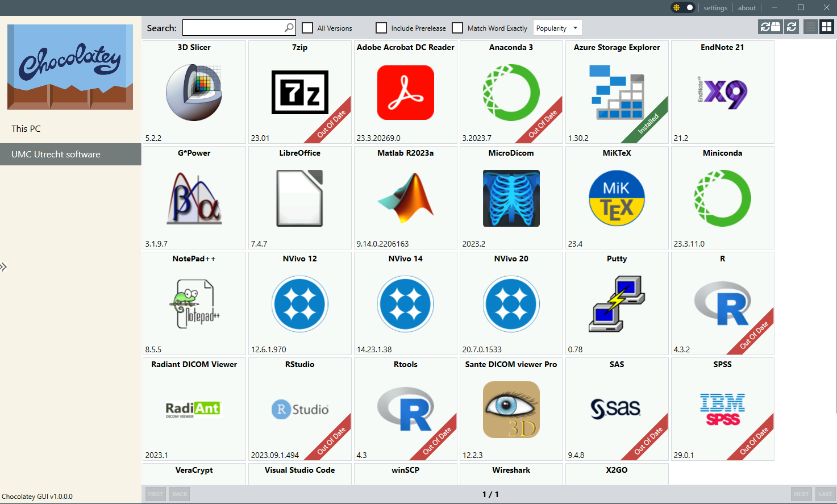The image size is (837, 504).
Task: Click the VeraCrypt package title
Action: 194,470
